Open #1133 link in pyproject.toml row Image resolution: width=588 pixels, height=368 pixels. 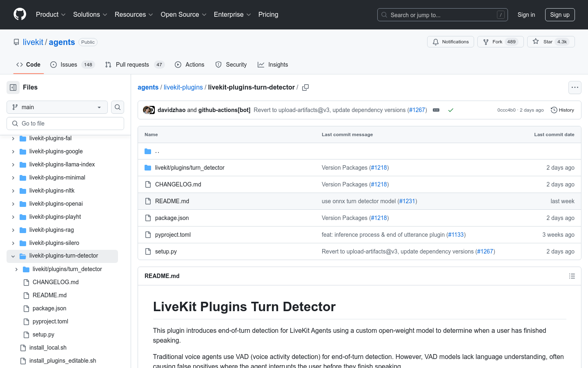[x=456, y=235]
